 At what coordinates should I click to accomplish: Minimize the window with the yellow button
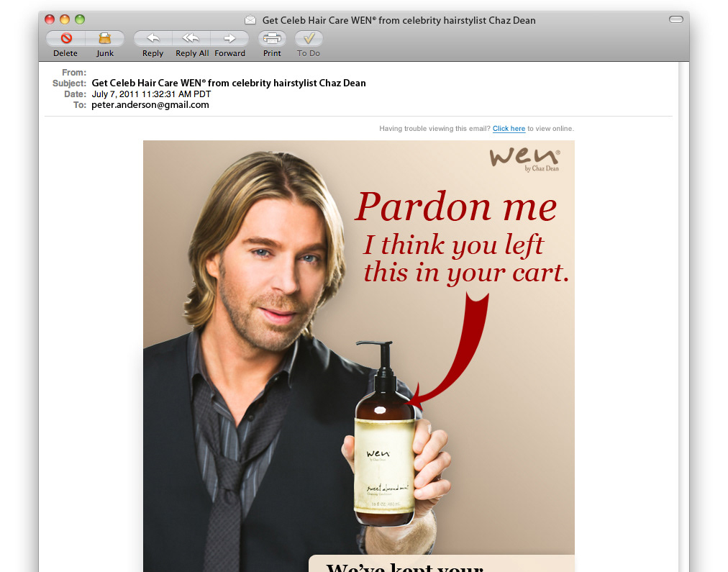(x=65, y=19)
